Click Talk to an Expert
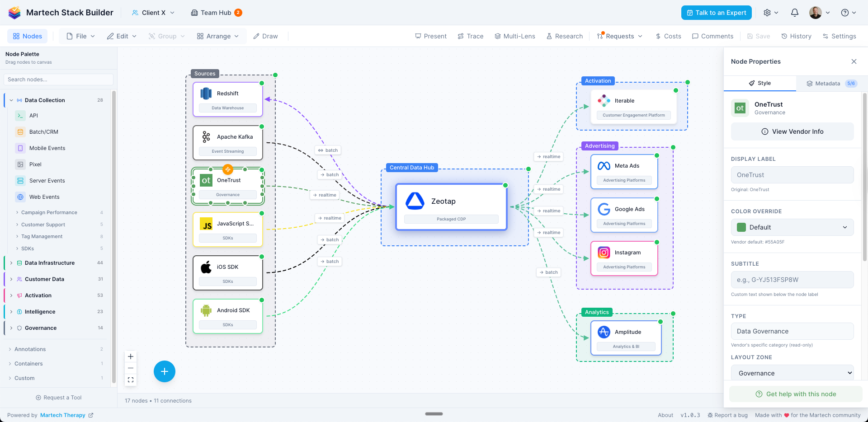Viewport: 868px width, 422px height. (717, 13)
